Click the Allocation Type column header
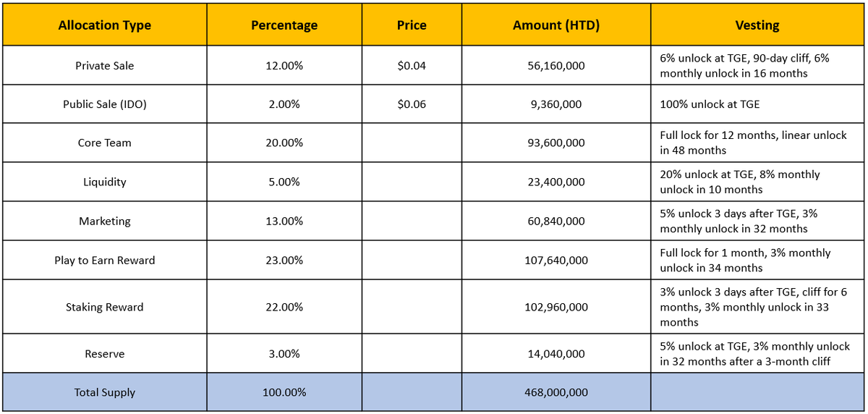Screen dimensions: 868x414 click(x=104, y=25)
